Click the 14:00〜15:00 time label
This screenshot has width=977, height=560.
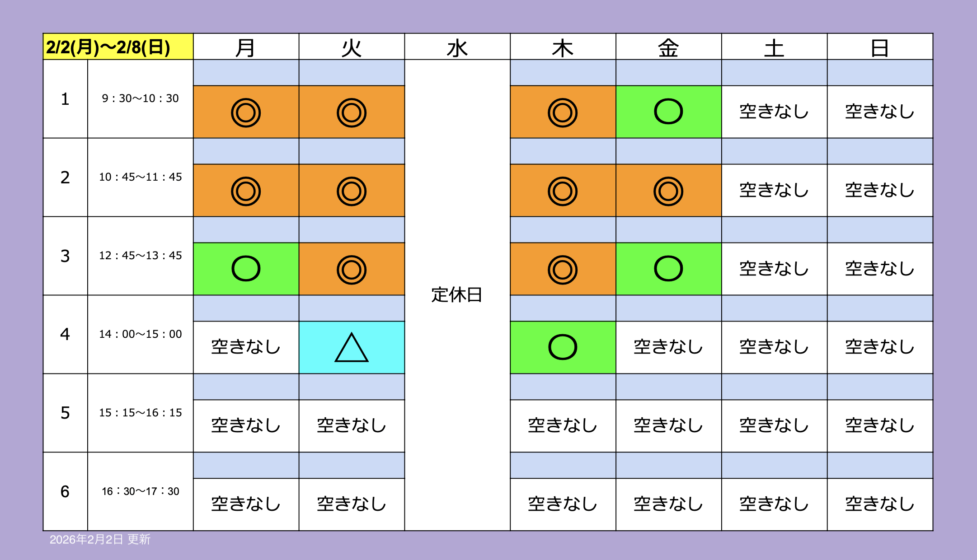(141, 334)
